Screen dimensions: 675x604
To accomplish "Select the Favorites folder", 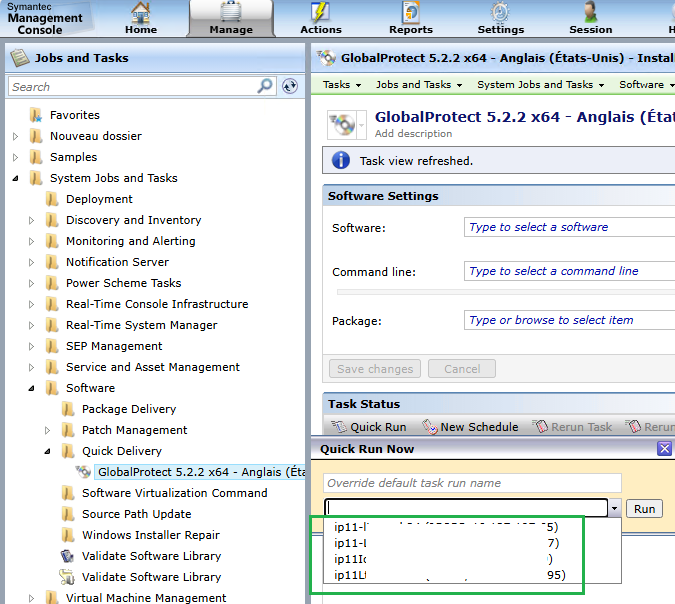I will click(74, 115).
